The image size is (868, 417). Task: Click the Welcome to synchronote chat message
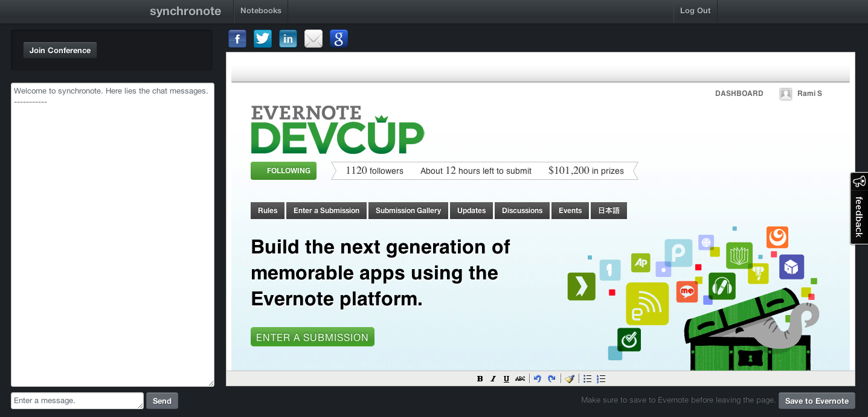111,91
